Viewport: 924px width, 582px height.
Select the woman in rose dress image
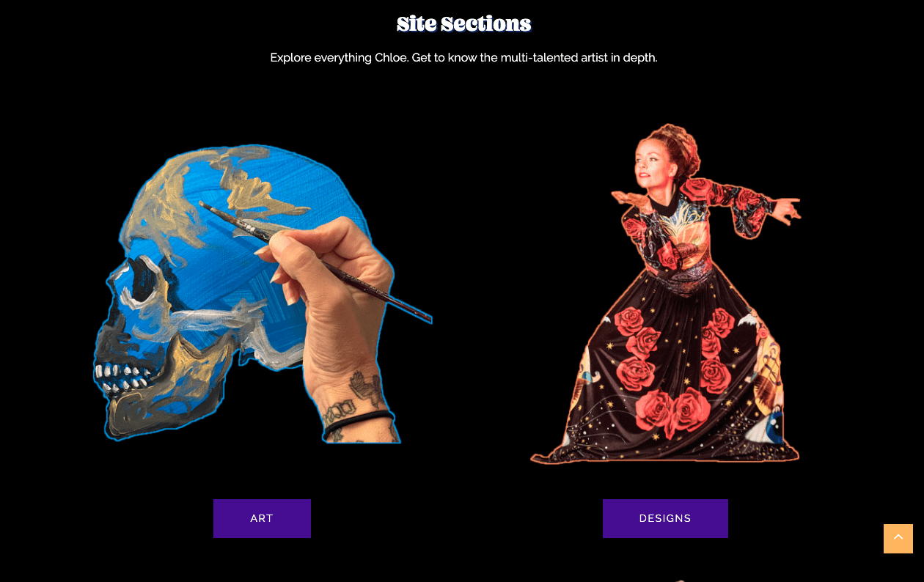pos(666,293)
